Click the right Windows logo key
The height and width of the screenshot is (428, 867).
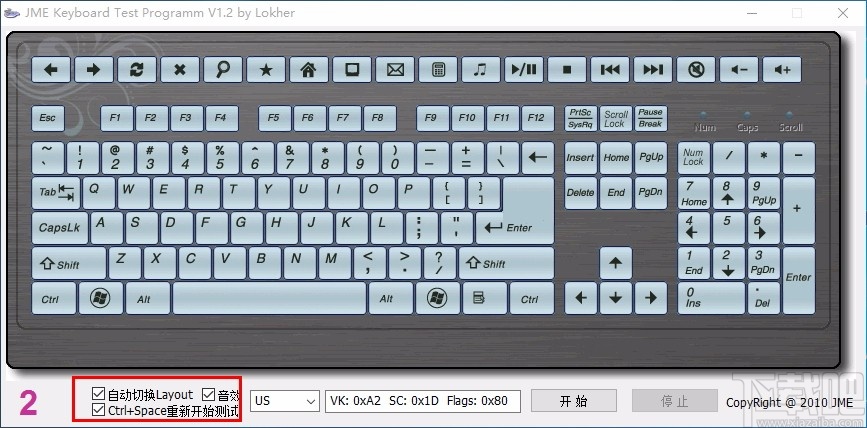click(x=437, y=299)
